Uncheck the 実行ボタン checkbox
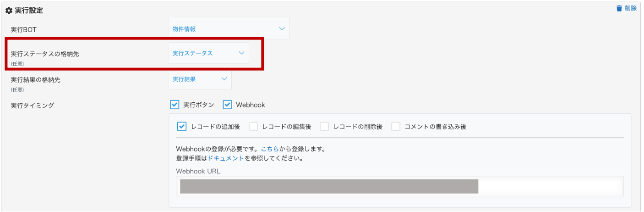The width and height of the screenshot is (644, 212). click(x=175, y=105)
